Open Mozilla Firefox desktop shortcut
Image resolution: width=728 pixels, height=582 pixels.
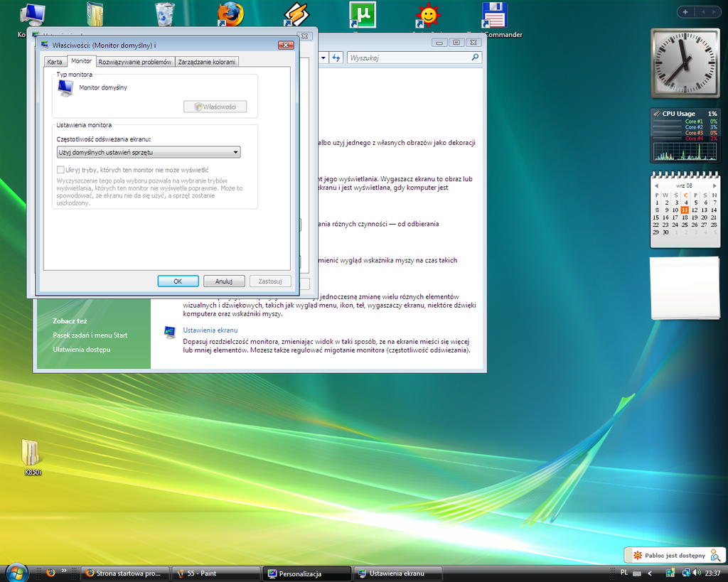(230, 14)
